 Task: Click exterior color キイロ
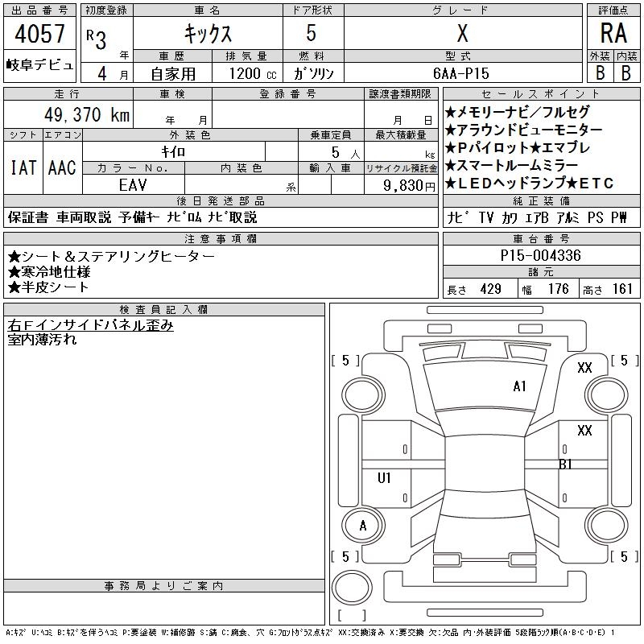click(x=173, y=152)
